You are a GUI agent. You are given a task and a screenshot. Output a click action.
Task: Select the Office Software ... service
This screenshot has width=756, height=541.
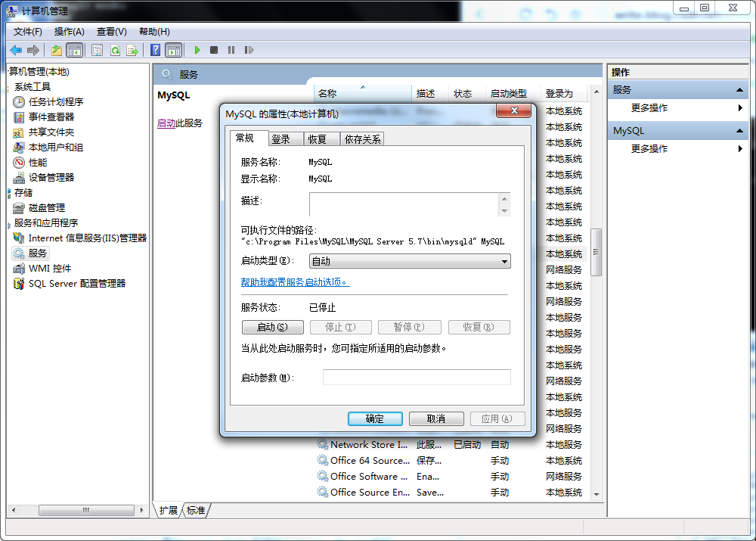tap(453, 477)
